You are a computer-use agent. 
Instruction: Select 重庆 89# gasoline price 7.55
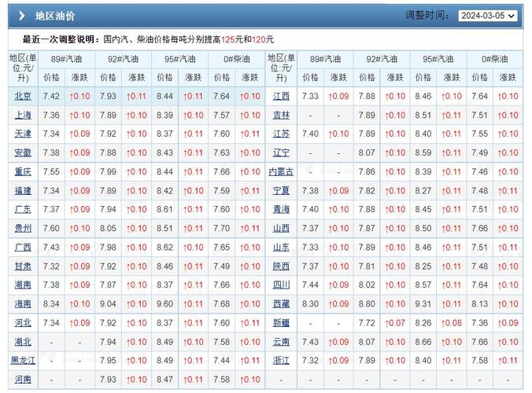coord(51,172)
